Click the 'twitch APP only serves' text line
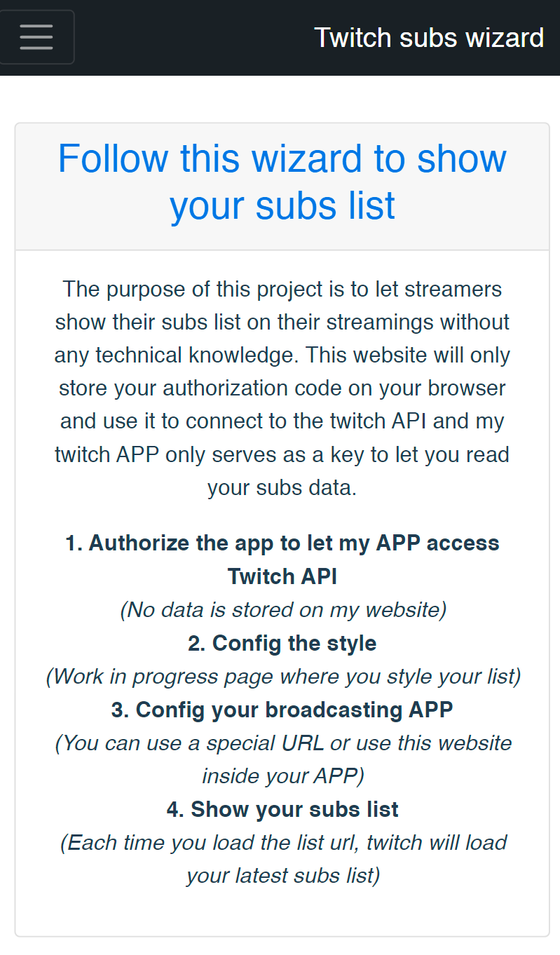This screenshot has height=955, width=560. [x=282, y=454]
